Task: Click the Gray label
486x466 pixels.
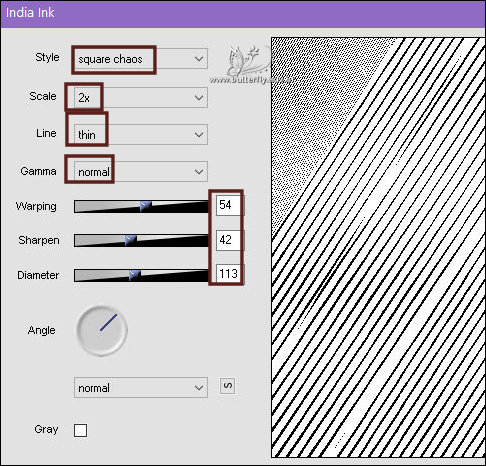Action: [46, 429]
